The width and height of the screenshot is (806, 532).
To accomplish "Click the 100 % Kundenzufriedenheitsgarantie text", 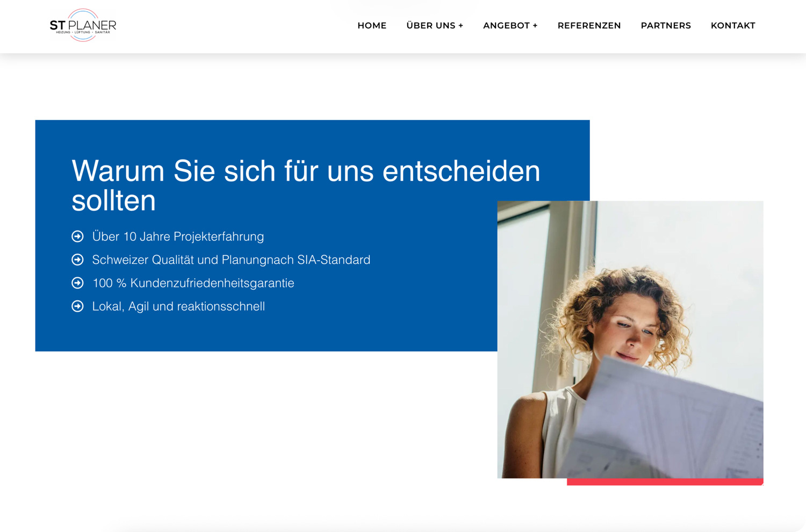I will (x=193, y=283).
